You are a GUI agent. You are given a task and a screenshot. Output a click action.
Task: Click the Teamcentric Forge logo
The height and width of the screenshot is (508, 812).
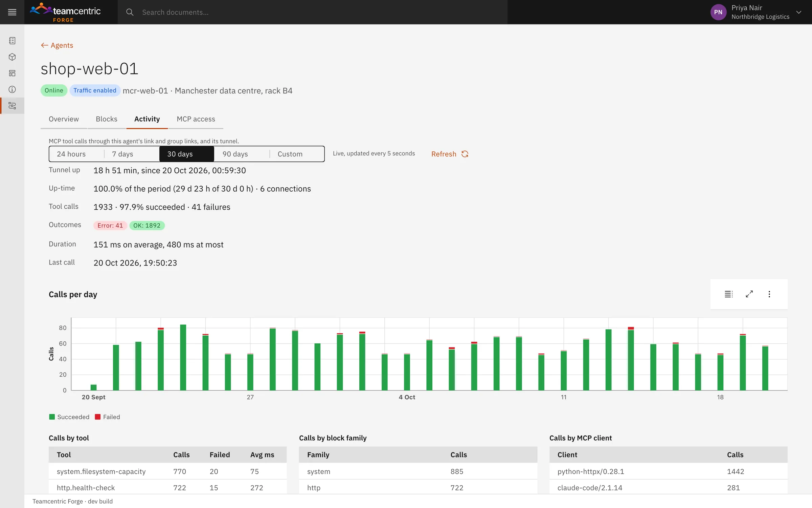(x=65, y=12)
